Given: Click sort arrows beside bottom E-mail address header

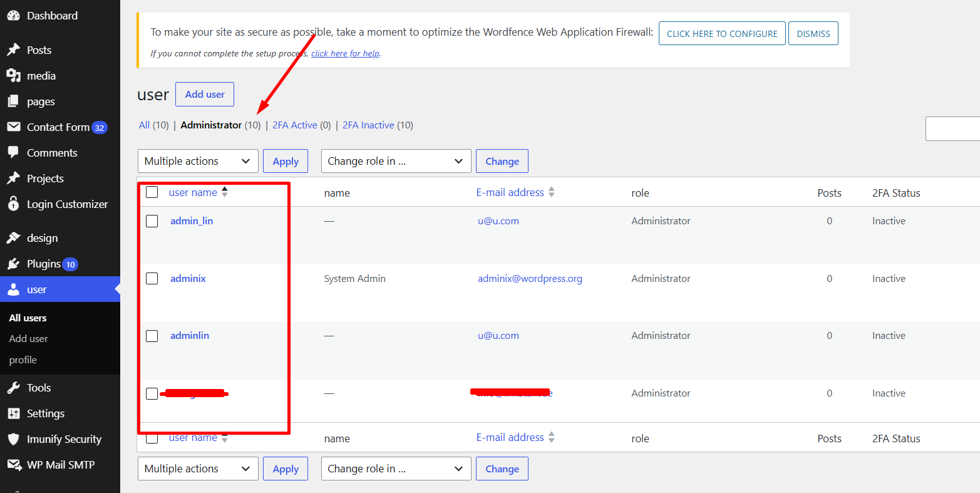Looking at the screenshot, I should [552, 437].
